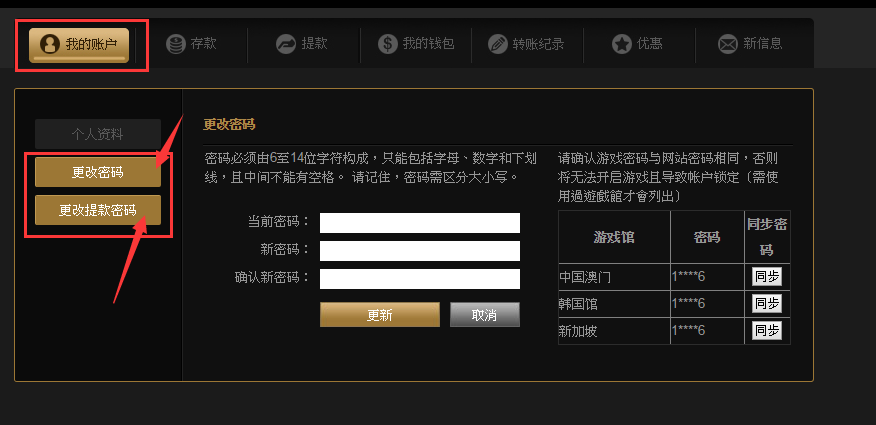Click into the 新密码 field

click(420, 251)
